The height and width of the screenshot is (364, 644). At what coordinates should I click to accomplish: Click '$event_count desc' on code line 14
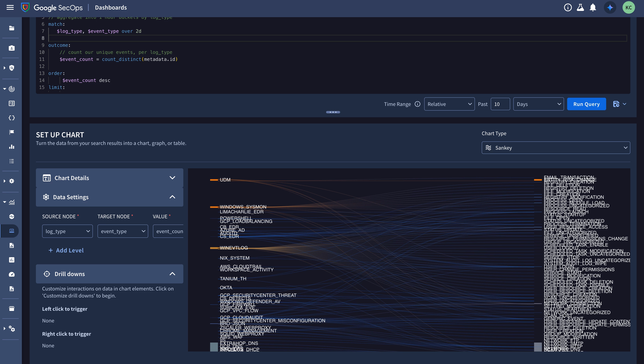(x=86, y=80)
